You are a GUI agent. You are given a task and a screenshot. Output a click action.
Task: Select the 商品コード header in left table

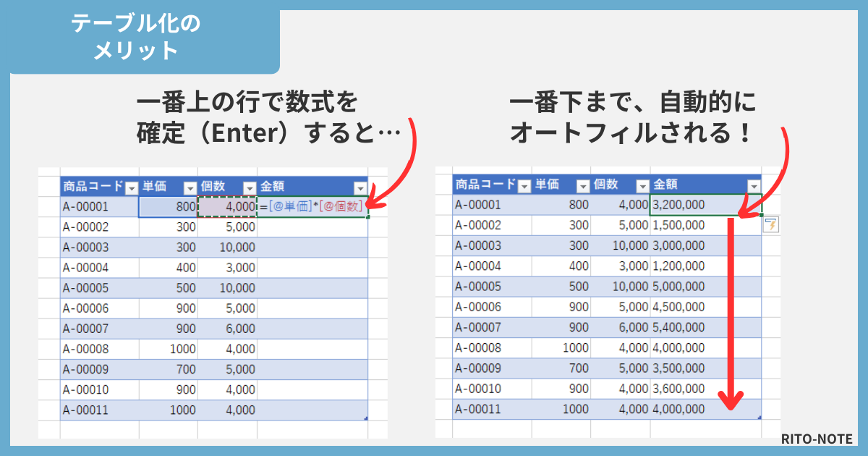94,186
